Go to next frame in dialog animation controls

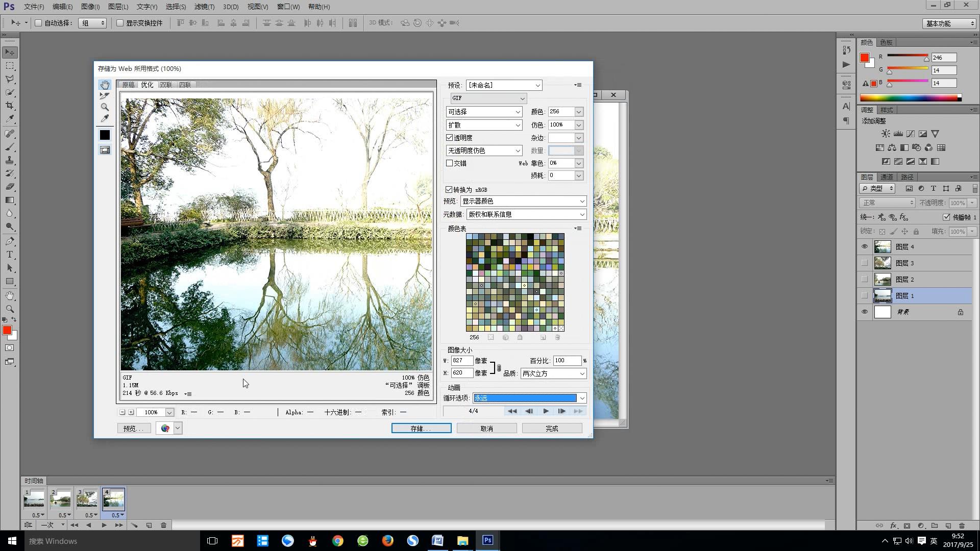point(562,411)
